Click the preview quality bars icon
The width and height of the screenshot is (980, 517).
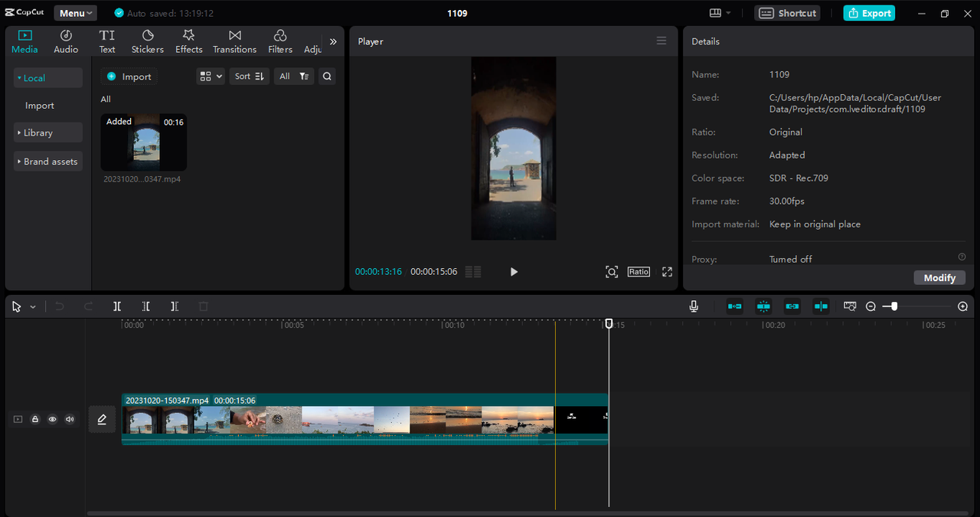pyautogui.click(x=473, y=272)
